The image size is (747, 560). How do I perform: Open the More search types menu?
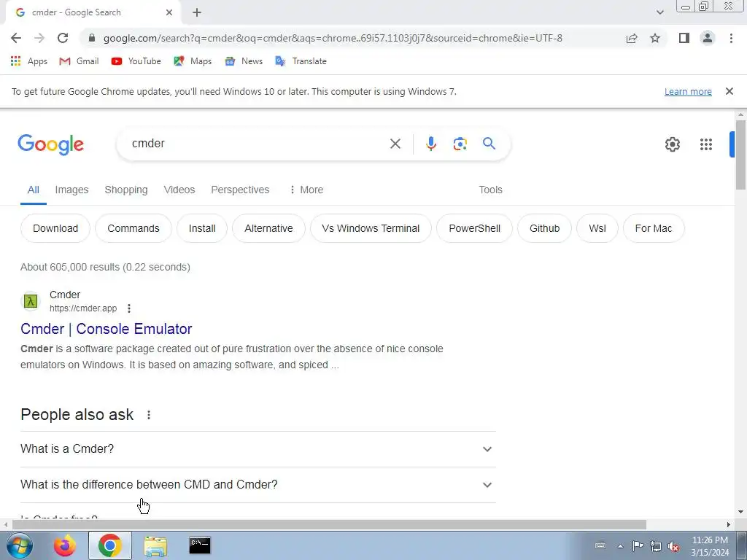click(306, 190)
